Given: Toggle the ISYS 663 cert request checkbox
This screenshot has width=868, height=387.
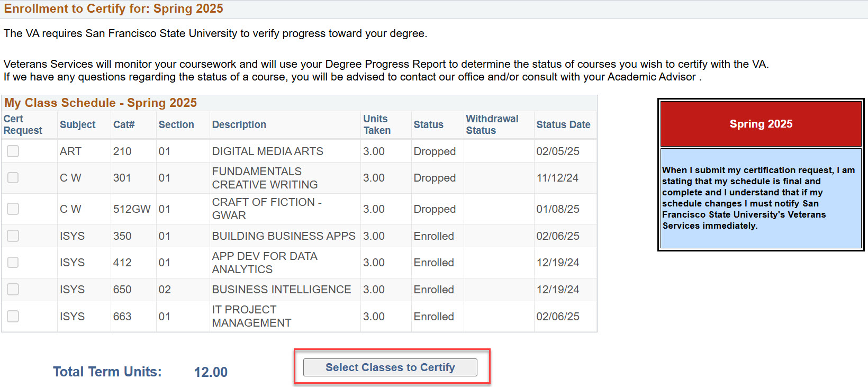Looking at the screenshot, I should pos(13,317).
